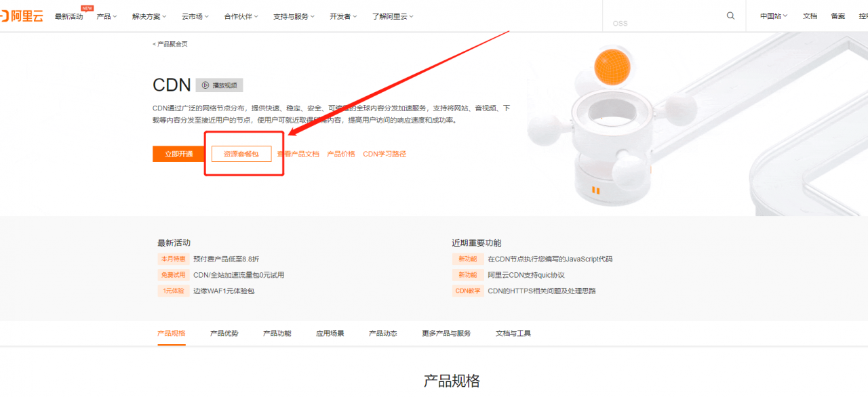Switch to the 应用场景 tab

(x=330, y=333)
